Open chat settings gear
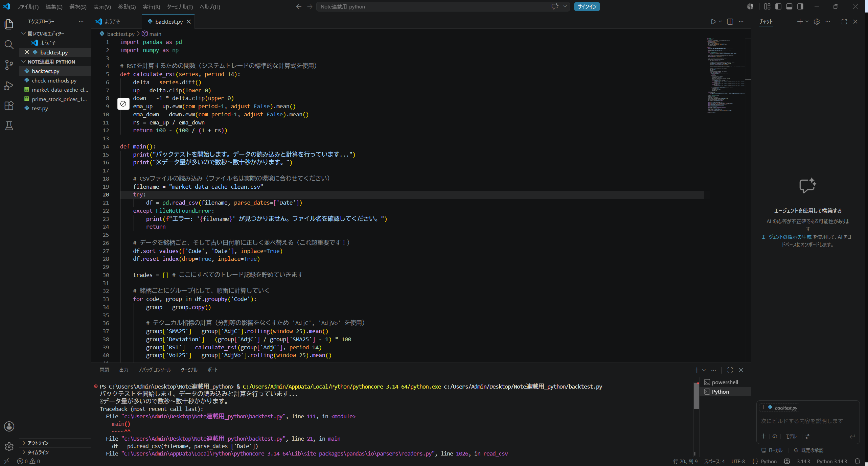868x466 pixels. [x=817, y=22]
